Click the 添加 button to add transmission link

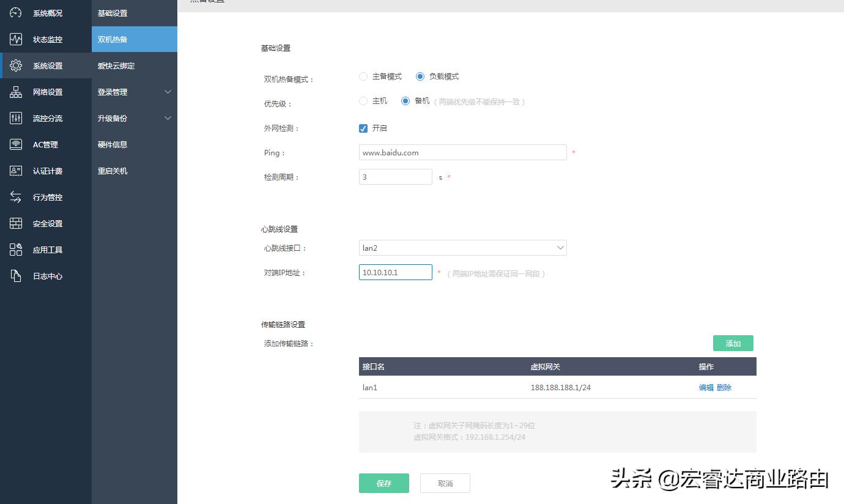(x=733, y=343)
